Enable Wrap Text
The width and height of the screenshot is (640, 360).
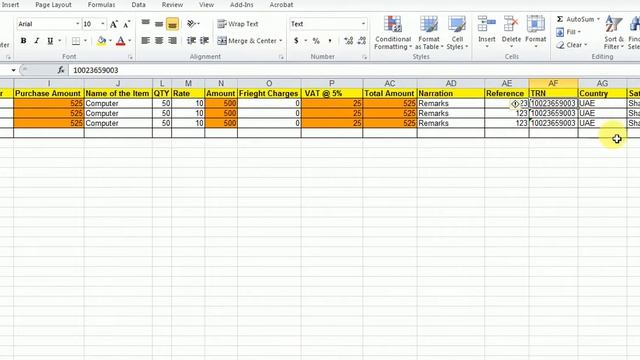pos(238,24)
